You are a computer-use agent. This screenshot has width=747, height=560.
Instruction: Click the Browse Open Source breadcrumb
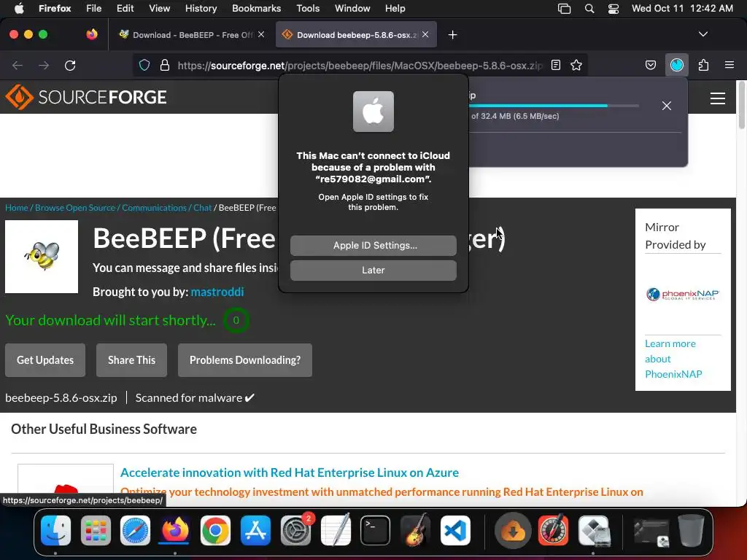pyautogui.click(x=75, y=208)
